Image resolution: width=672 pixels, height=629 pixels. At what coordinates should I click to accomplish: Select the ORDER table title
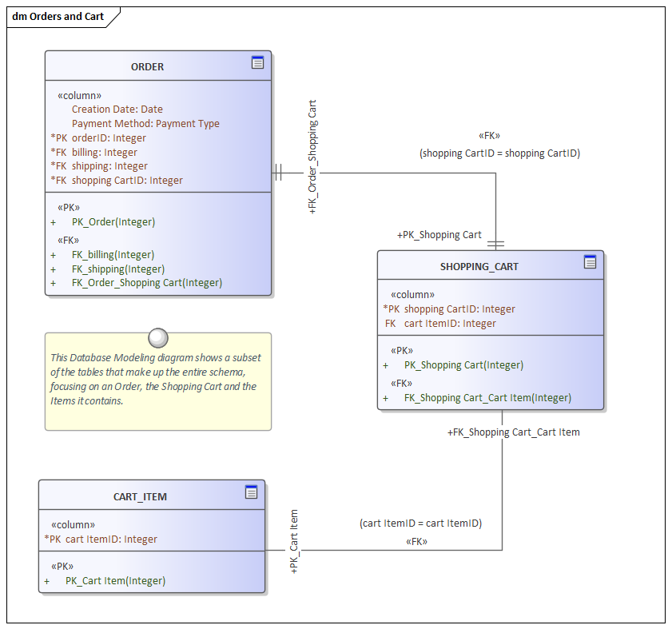coord(147,67)
